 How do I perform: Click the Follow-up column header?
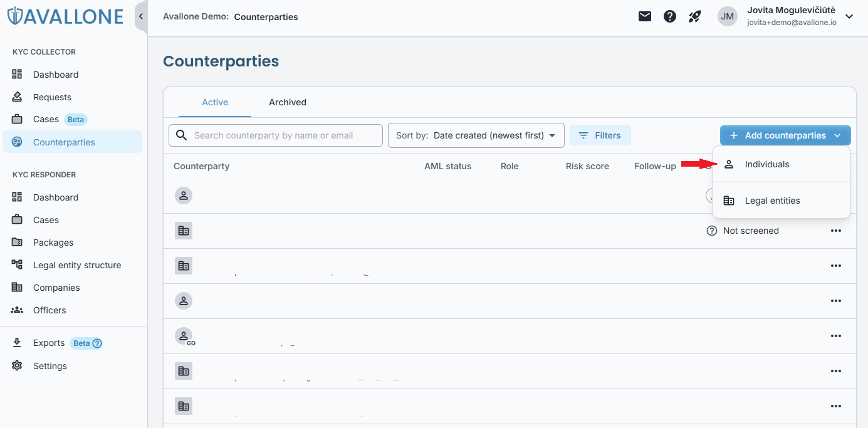[655, 166]
